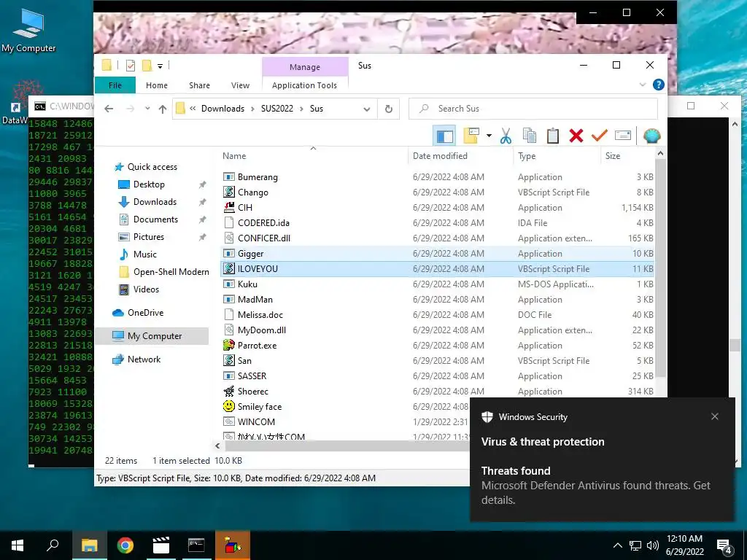
Task: Open dropdown arrow next to folder view icon
Action: [489, 136]
